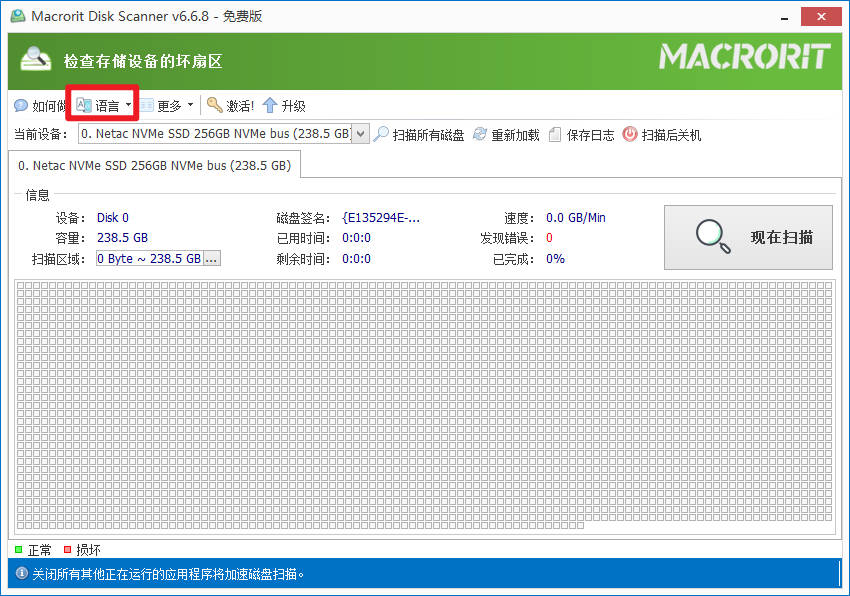850x596 pixels.
Task: Click the green 正常 legend square
Action: click(x=18, y=550)
